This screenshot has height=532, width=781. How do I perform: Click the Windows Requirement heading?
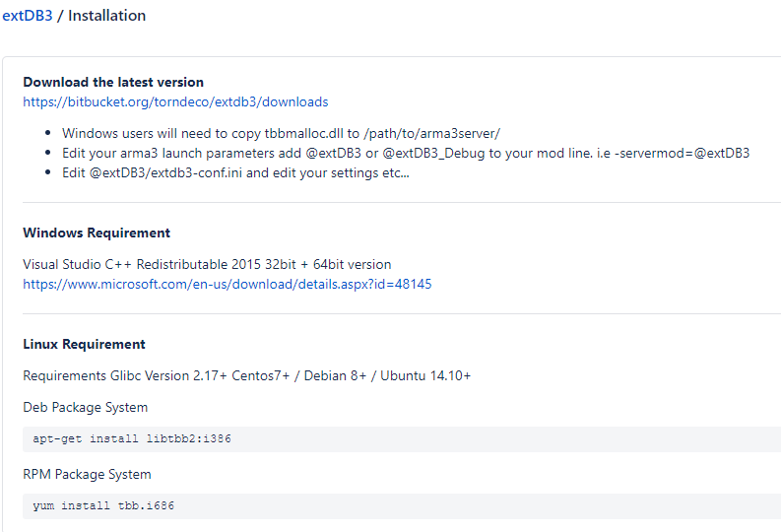pyautogui.click(x=97, y=233)
